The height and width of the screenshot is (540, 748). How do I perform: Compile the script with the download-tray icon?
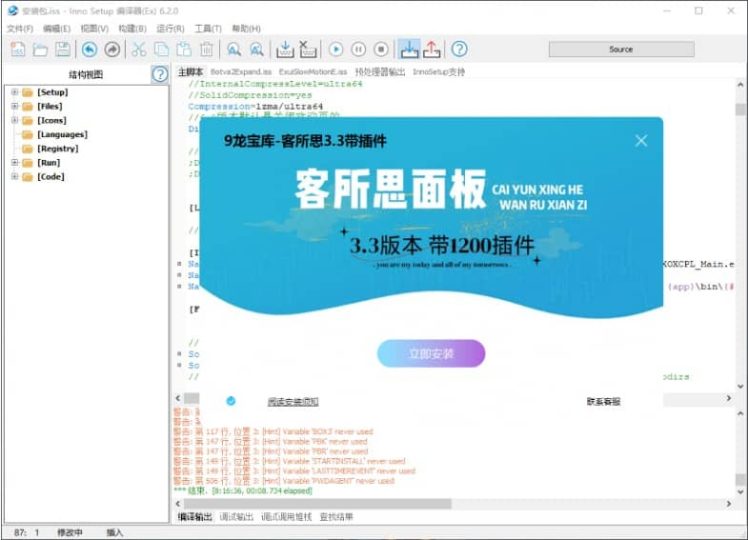285,49
